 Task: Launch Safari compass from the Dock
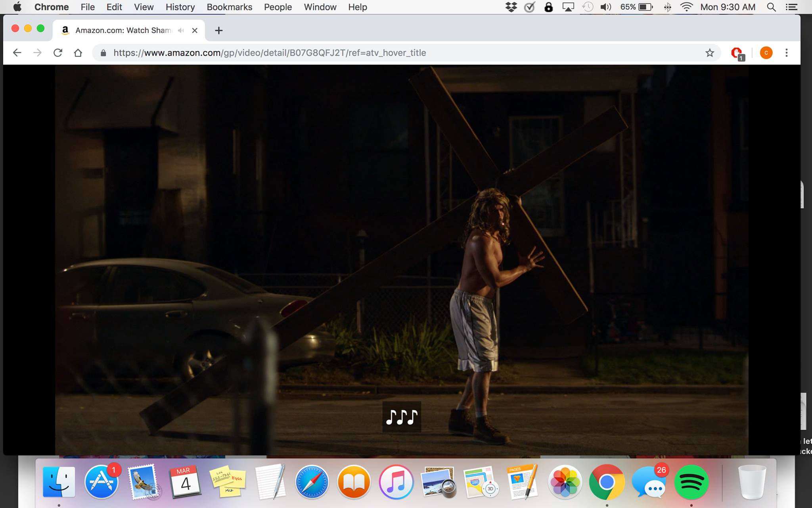click(x=312, y=482)
